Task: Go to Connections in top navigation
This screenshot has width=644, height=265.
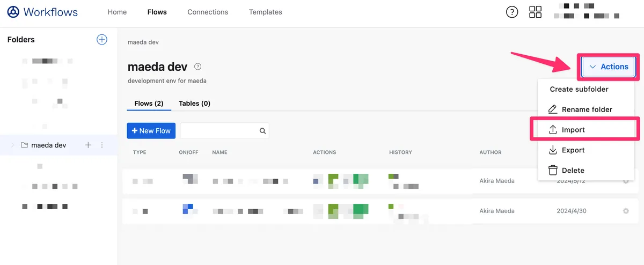Action: click(x=208, y=12)
